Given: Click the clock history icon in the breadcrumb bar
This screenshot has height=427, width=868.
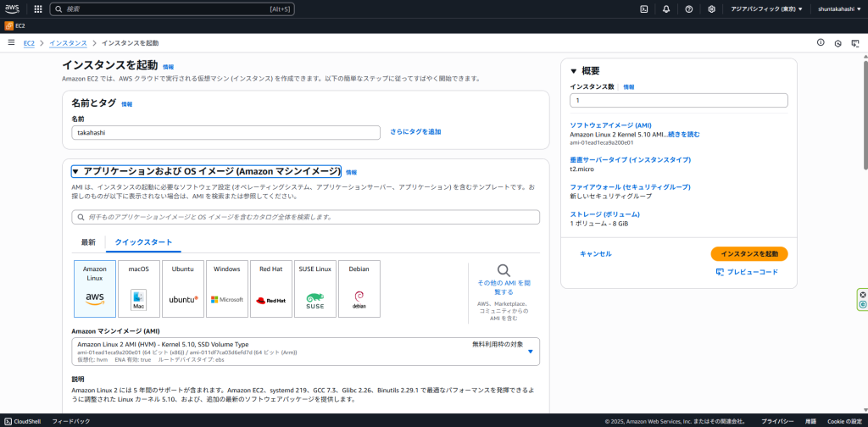Looking at the screenshot, I should click(837, 43).
